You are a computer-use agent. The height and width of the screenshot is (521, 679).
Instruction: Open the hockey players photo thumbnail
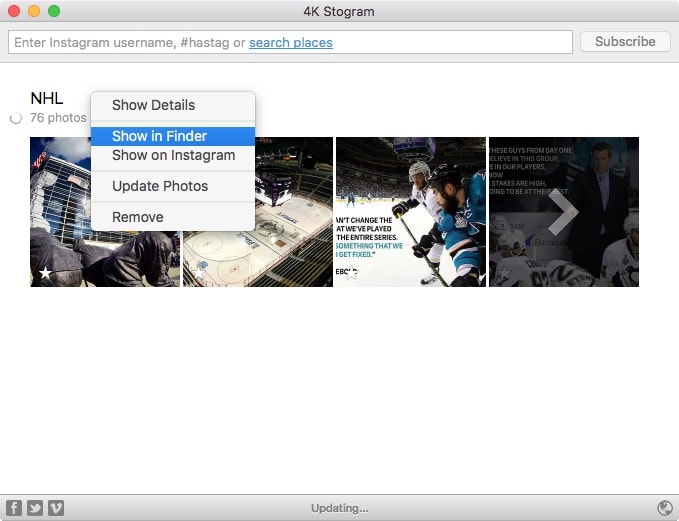coord(410,212)
